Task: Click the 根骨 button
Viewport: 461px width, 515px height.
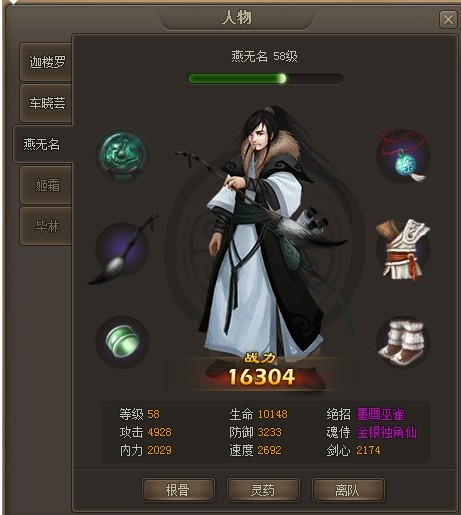Action: pyautogui.click(x=178, y=490)
